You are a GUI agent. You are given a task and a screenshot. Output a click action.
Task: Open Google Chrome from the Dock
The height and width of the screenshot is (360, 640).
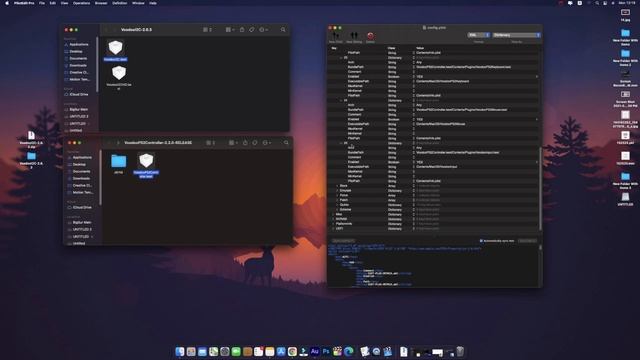[x=292, y=351]
